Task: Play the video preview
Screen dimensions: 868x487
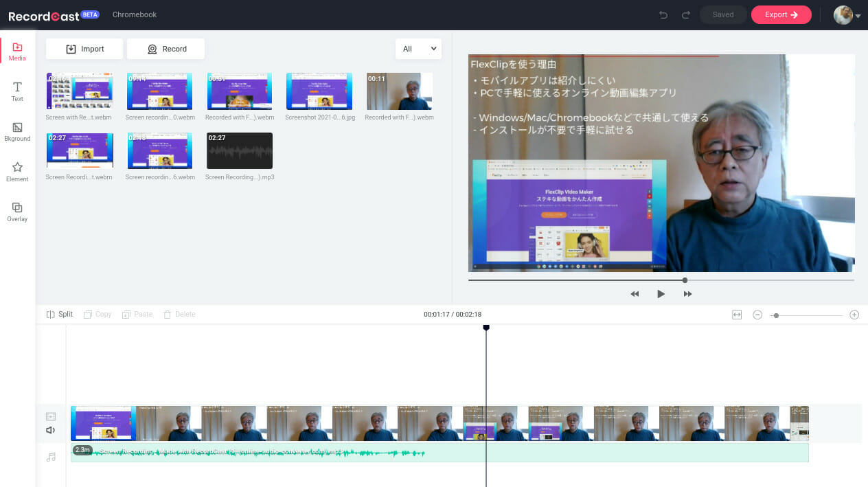Action: point(661,294)
